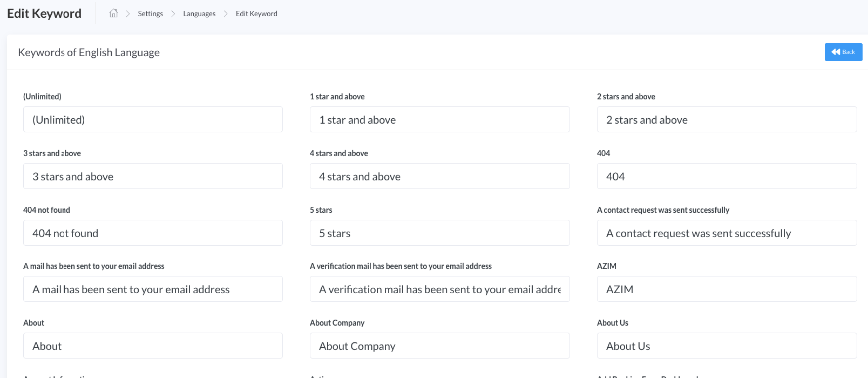
Task: Edit the '4 stars and above' field
Action: point(439,176)
